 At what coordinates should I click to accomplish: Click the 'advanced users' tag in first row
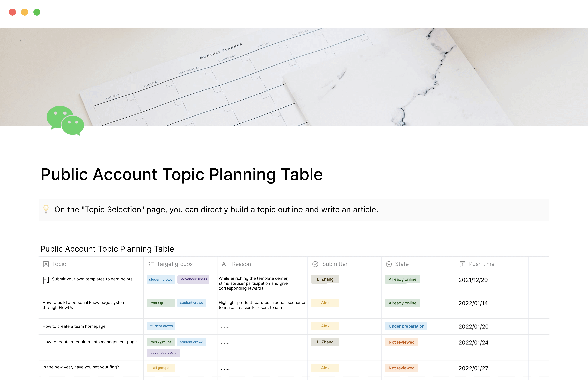click(194, 279)
